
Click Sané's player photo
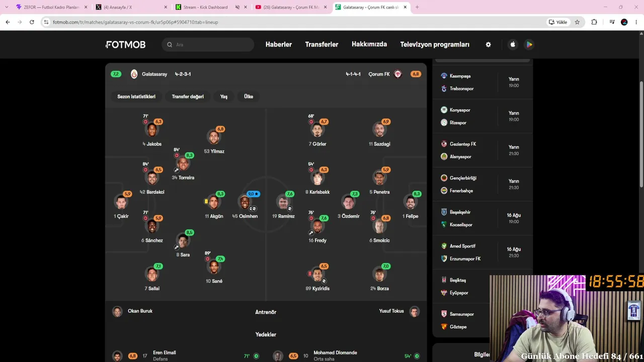[214, 267]
